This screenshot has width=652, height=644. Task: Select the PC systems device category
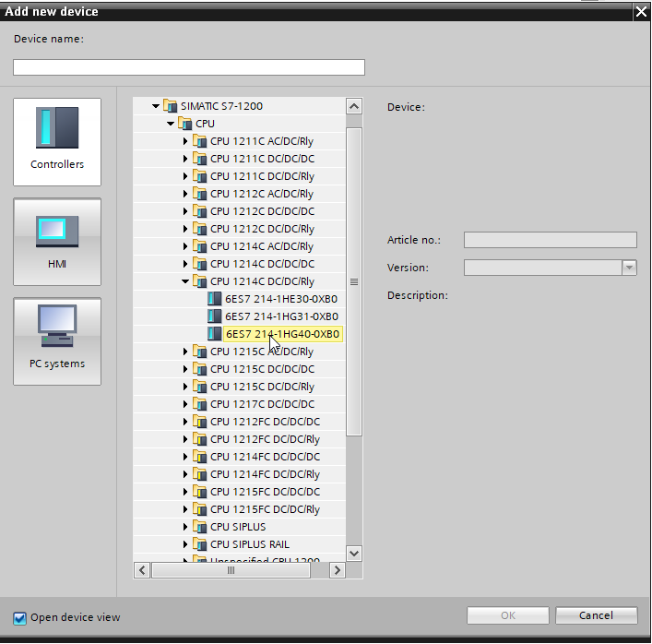[57, 341]
